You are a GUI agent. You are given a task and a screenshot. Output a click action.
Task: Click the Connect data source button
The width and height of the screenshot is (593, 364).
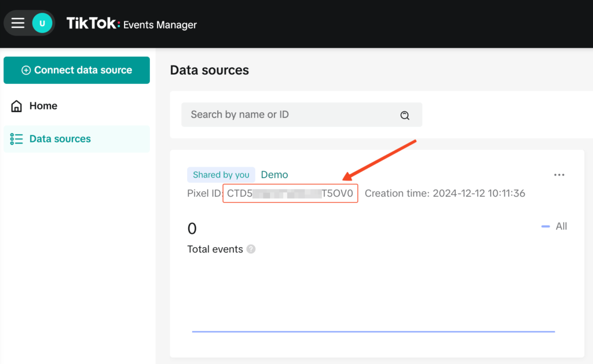pos(77,70)
